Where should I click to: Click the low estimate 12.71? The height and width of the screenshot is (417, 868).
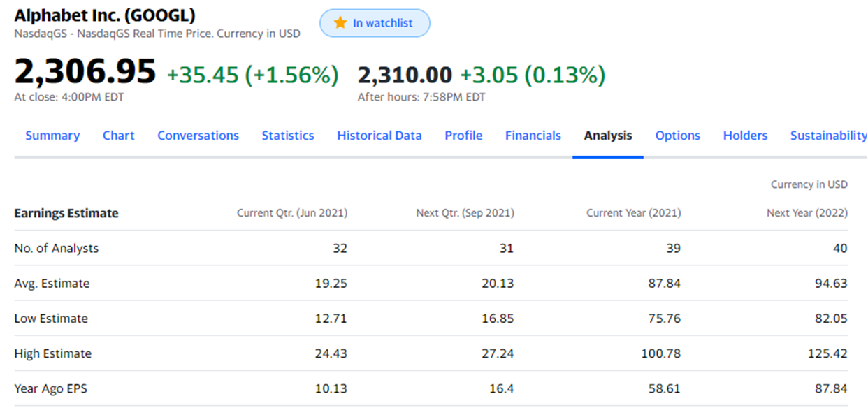click(x=331, y=318)
